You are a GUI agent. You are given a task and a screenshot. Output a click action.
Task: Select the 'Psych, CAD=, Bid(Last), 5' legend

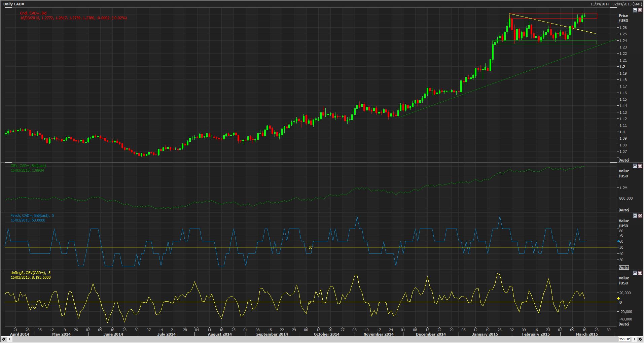coord(32,215)
